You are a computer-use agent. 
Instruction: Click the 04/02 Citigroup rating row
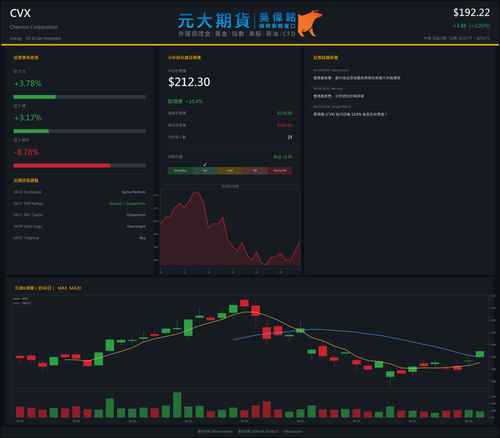click(x=80, y=238)
